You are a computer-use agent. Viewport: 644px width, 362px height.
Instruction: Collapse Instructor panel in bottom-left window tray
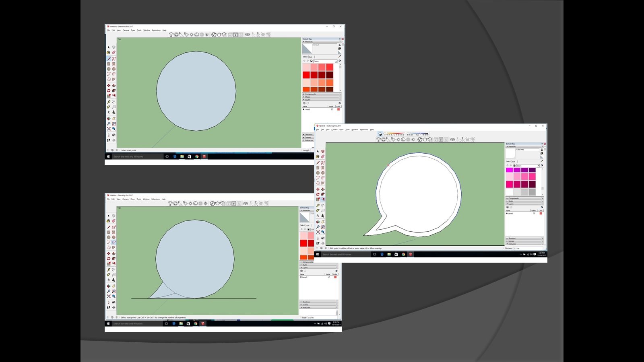[319, 307]
